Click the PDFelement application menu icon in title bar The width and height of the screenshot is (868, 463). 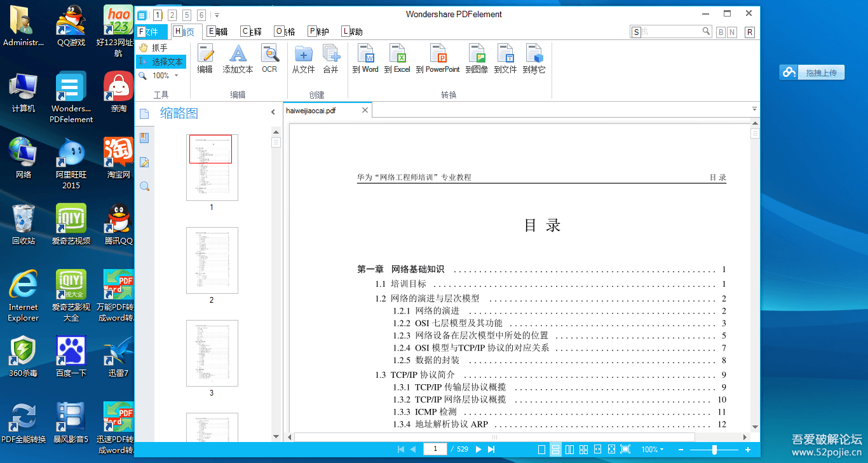tap(142, 15)
